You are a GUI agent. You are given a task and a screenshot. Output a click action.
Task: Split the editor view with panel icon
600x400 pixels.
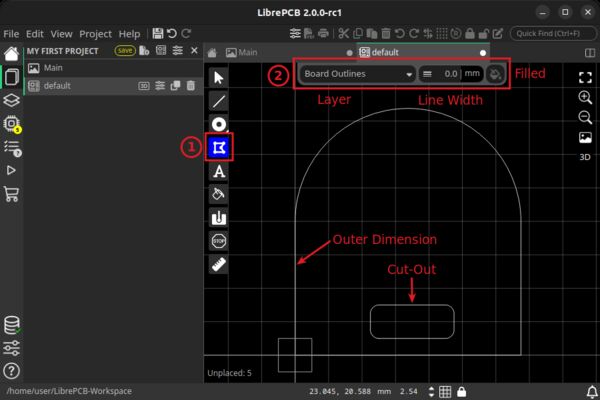pos(590,52)
